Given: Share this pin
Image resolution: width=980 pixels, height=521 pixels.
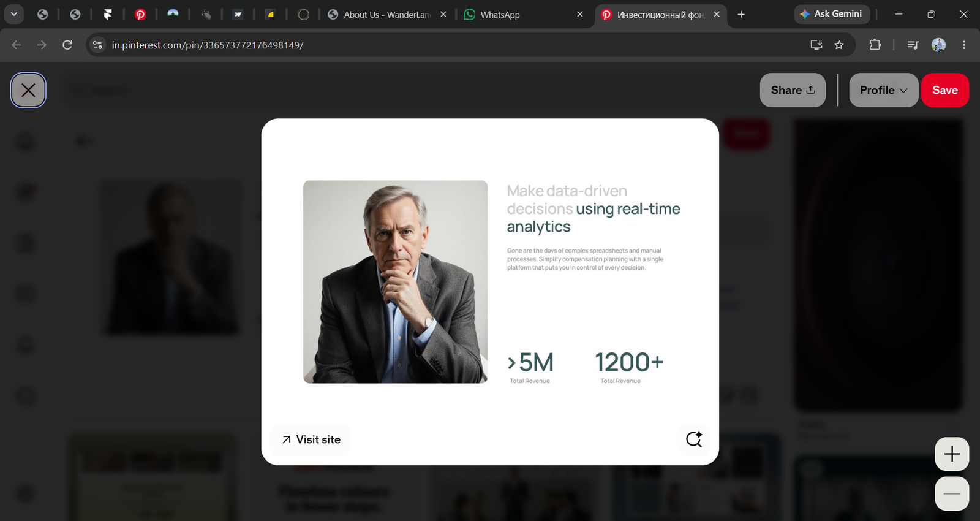Looking at the screenshot, I should (793, 90).
